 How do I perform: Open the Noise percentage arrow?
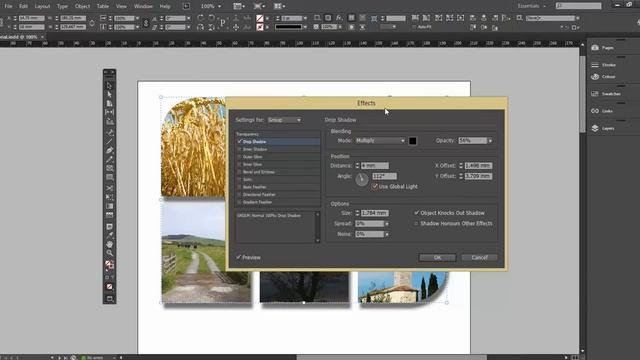click(x=387, y=234)
